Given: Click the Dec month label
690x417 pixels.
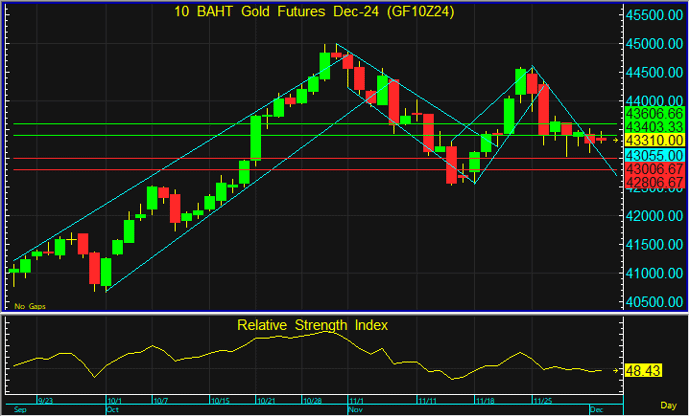Looking at the screenshot, I should [x=598, y=410].
